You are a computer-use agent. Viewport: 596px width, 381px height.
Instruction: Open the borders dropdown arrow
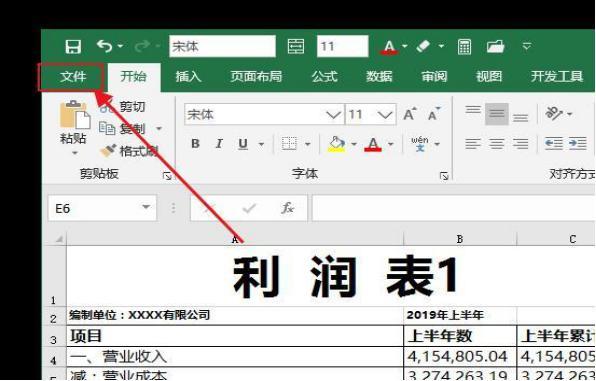click(308, 144)
